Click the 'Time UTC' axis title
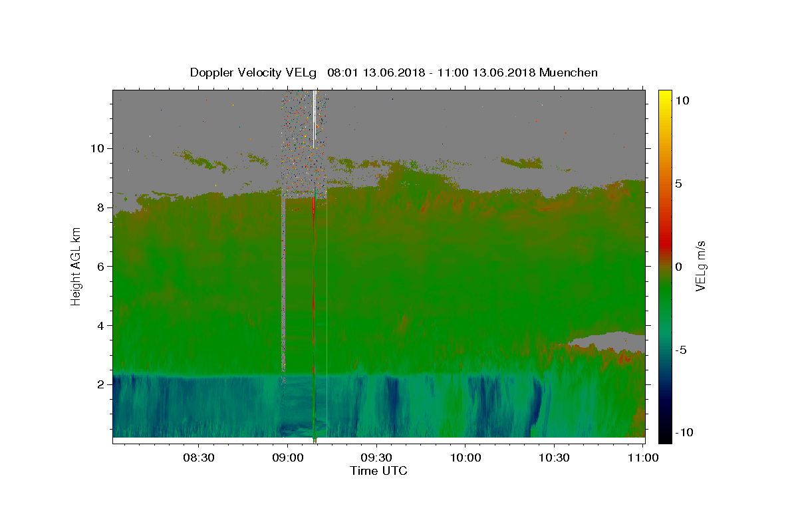 [x=378, y=471]
